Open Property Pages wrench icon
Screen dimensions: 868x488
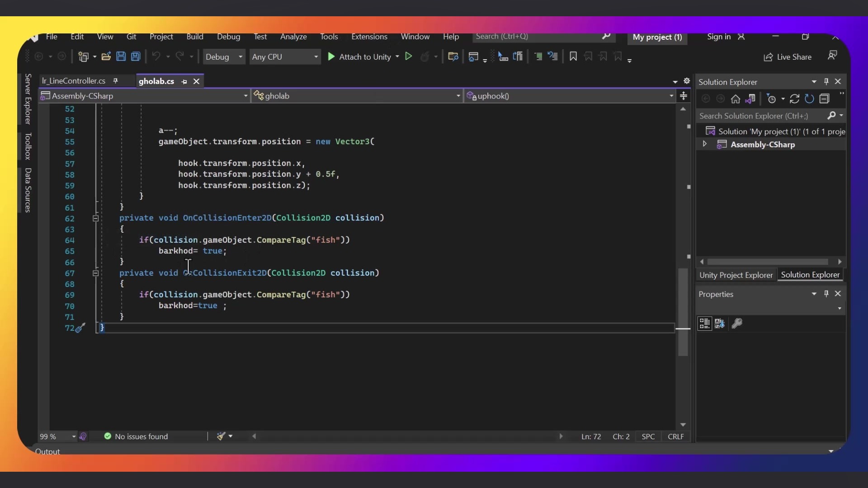(737, 324)
